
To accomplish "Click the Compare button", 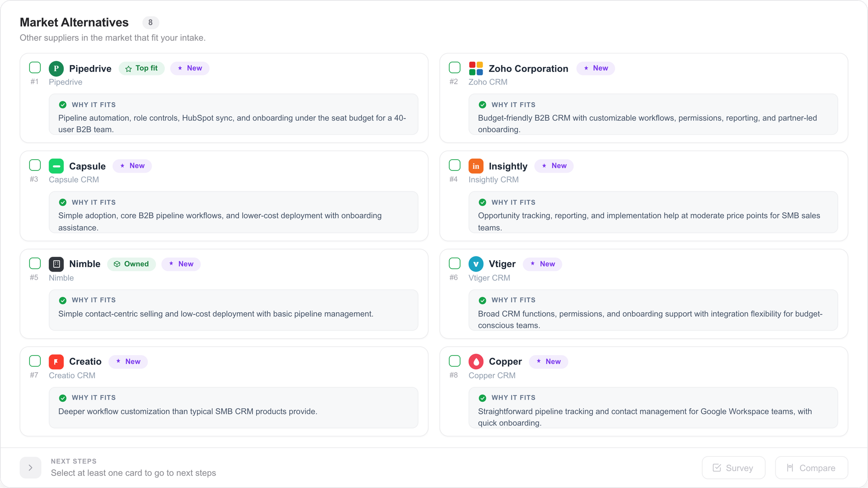I will 812,468.
